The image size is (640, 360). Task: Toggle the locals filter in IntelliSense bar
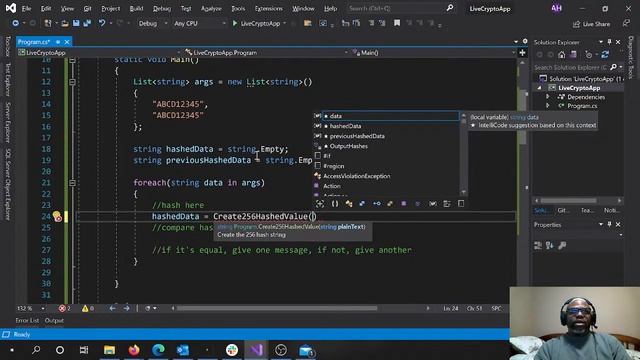(433, 204)
